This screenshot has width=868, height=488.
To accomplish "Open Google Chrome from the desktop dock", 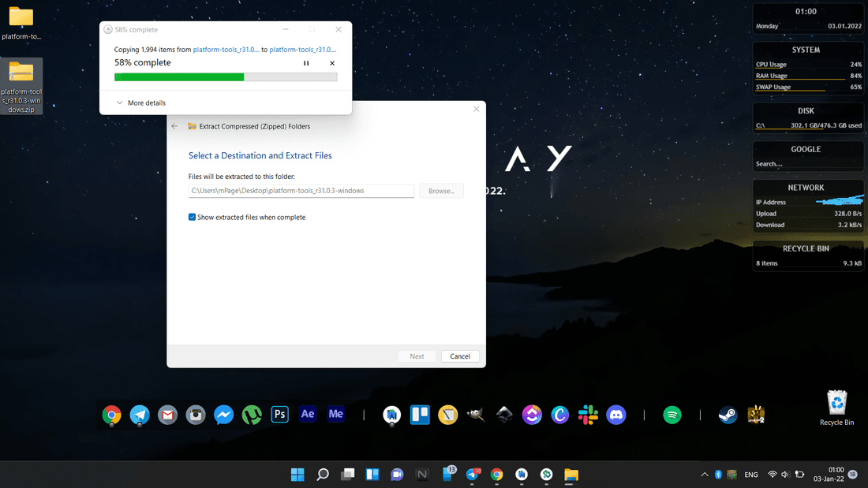I will pyautogui.click(x=112, y=415).
